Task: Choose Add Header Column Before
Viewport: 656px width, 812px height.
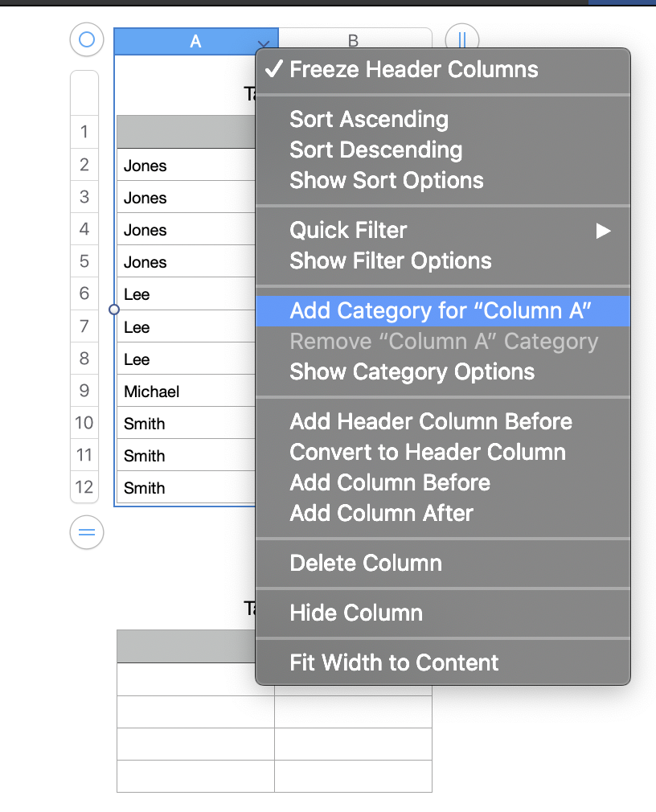Action: (431, 422)
